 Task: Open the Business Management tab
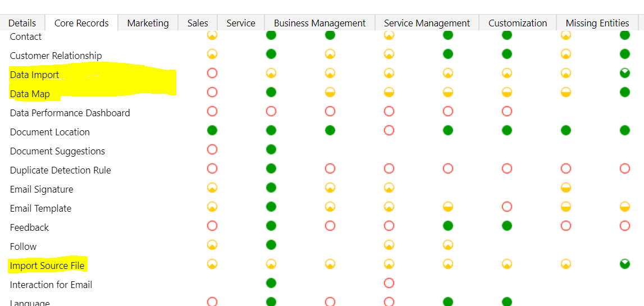[x=319, y=23]
